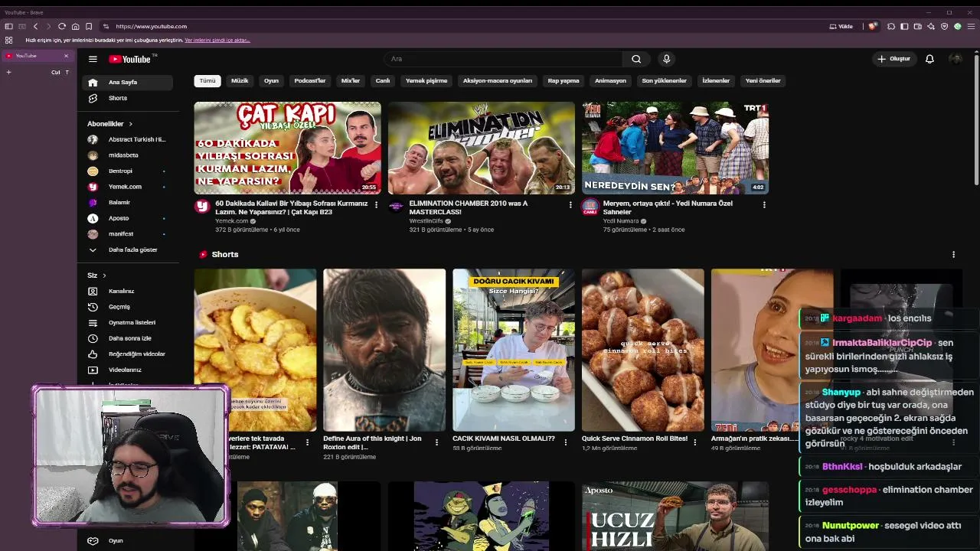Reload the page in the browser toolbar

[x=62, y=26]
